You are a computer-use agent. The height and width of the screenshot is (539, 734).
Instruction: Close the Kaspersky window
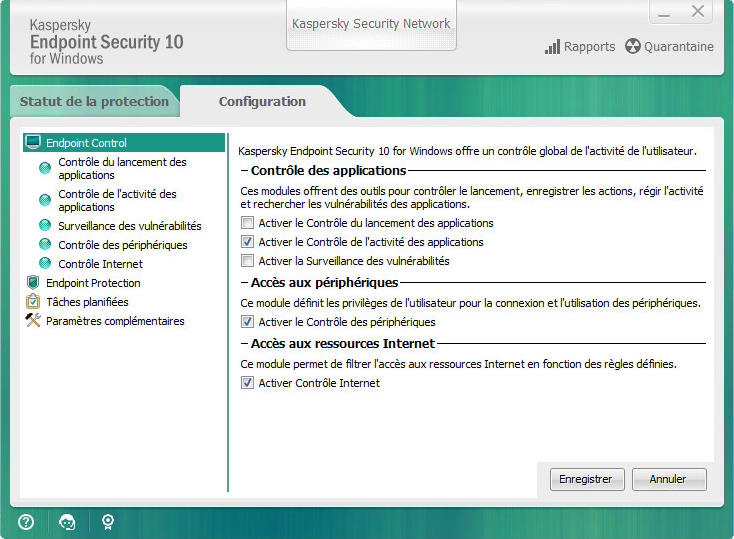(x=698, y=11)
